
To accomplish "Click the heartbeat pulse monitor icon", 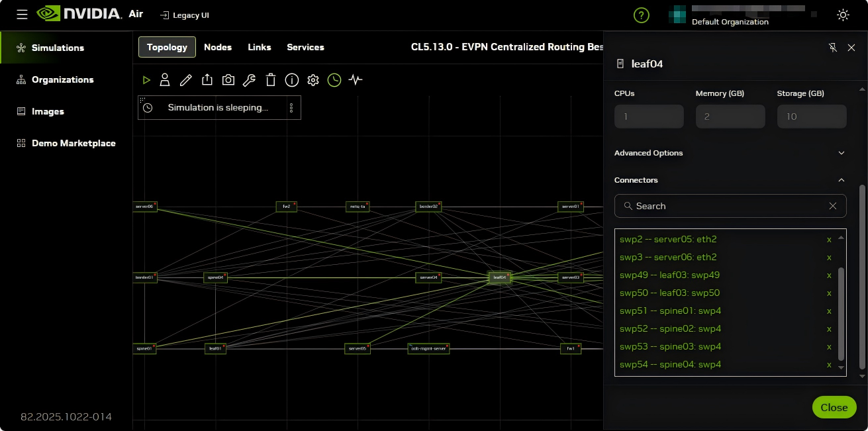I will 356,80.
